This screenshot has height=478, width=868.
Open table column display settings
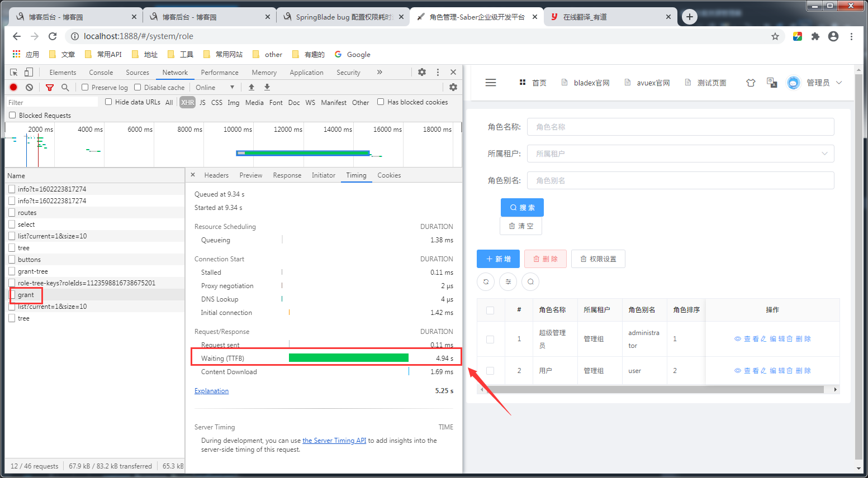508,282
